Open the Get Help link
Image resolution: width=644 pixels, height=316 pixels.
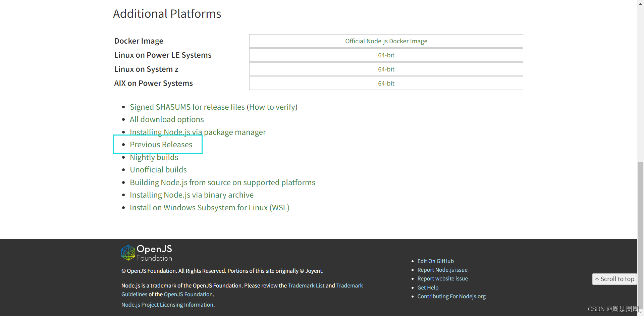click(x=428, y=287)
